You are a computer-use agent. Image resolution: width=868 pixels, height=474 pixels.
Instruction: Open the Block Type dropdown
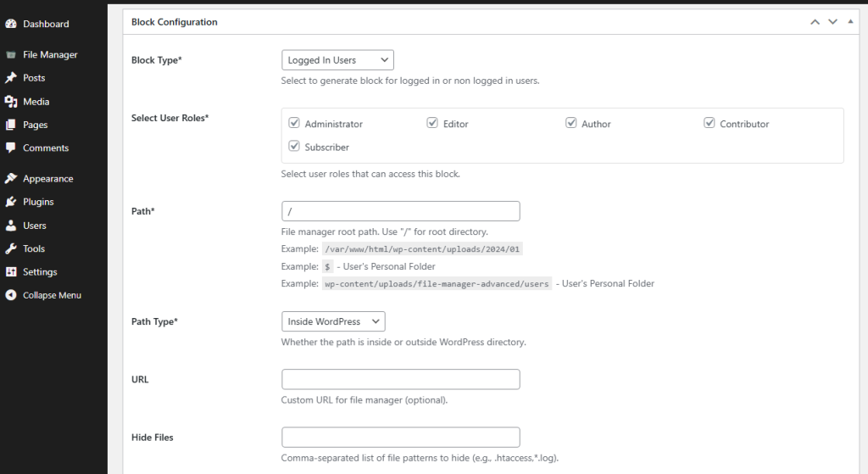[x=337, y=60]
